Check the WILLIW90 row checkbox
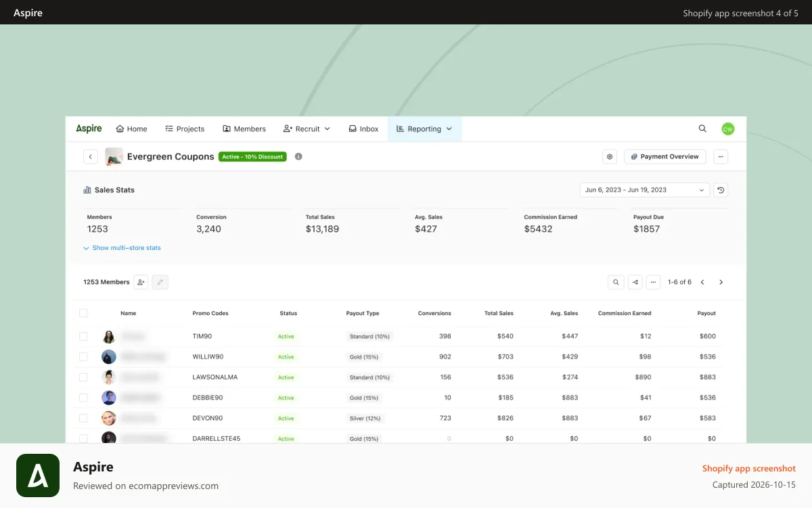The height and width of the screenshot is (508, 812). [83, 356]
